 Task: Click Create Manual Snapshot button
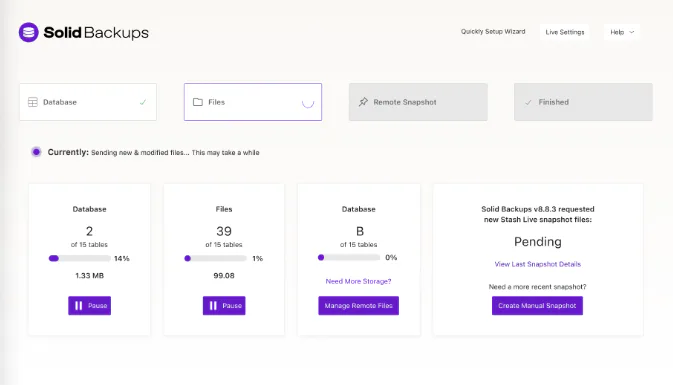click(537, 306)
